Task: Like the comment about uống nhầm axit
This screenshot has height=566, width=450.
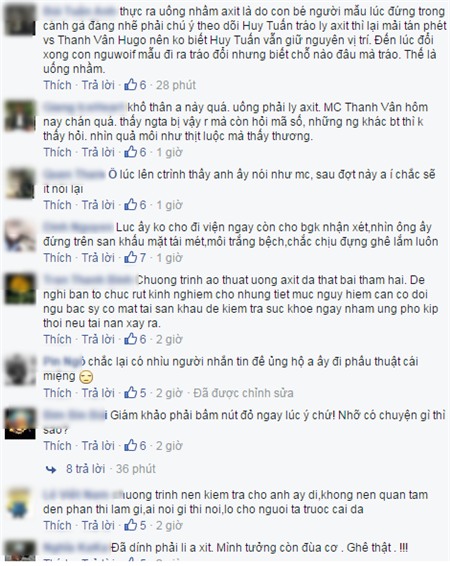Action: point(57,85)
